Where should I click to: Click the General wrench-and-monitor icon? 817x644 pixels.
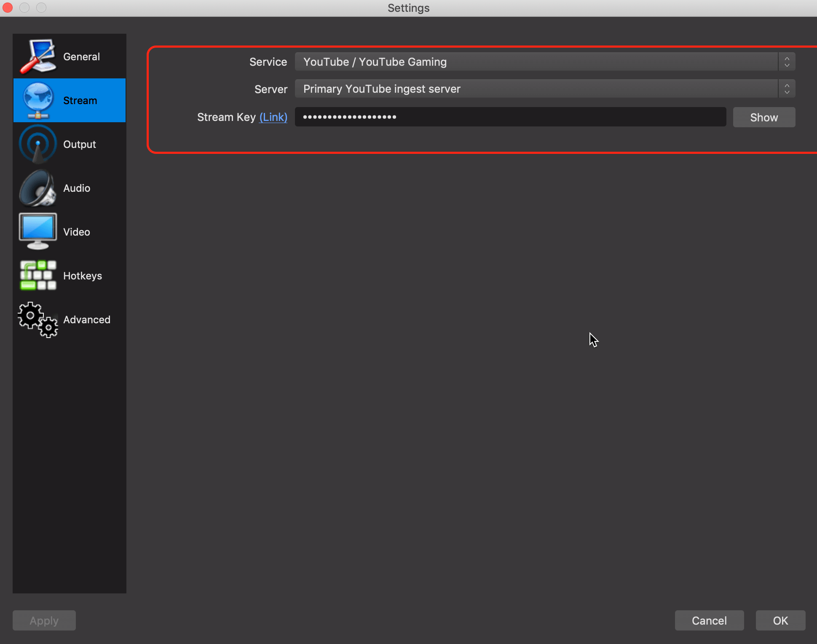(38, 56)
